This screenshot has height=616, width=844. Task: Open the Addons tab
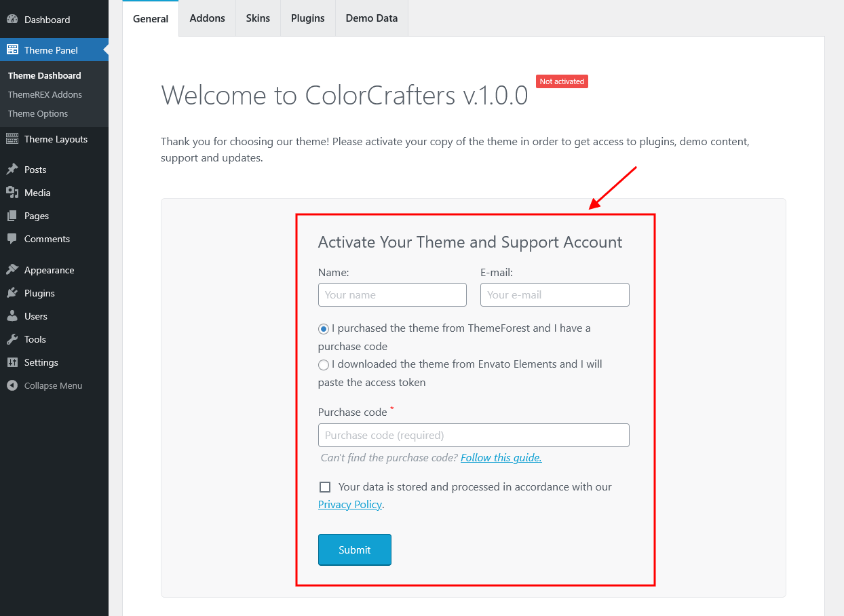click(x=208, y=18)
